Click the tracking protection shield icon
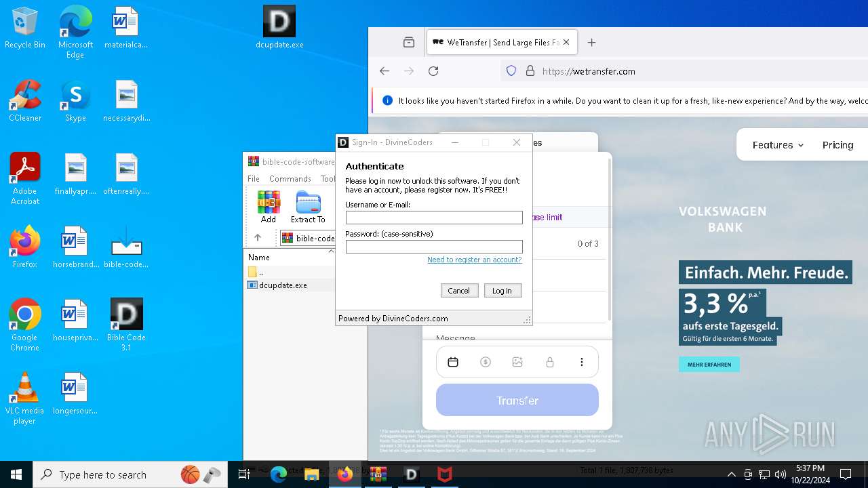868x488 pixels. (511, 71)
